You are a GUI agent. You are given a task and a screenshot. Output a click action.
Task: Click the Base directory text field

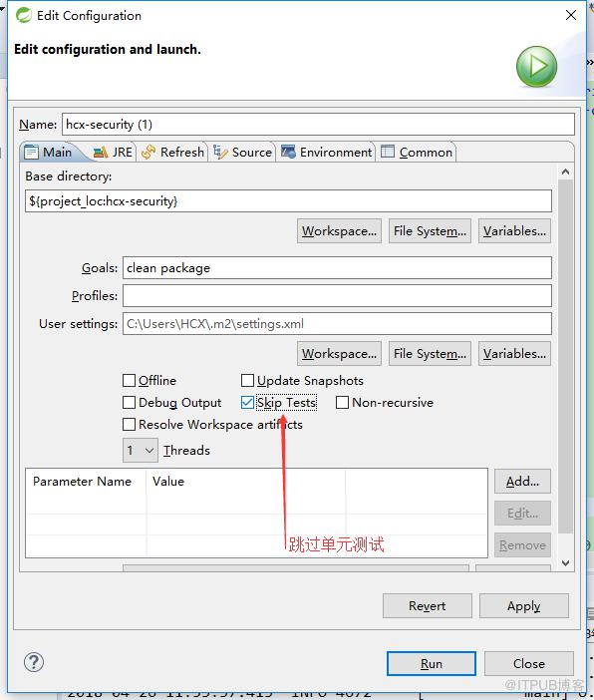(288, 201)
